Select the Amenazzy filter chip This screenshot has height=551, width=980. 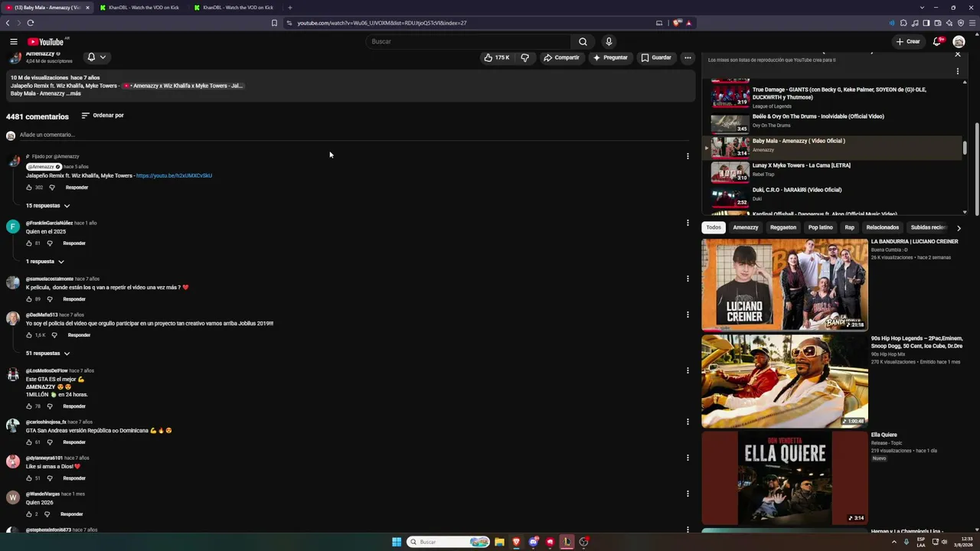pyautogui.click(x=746, y=227)
